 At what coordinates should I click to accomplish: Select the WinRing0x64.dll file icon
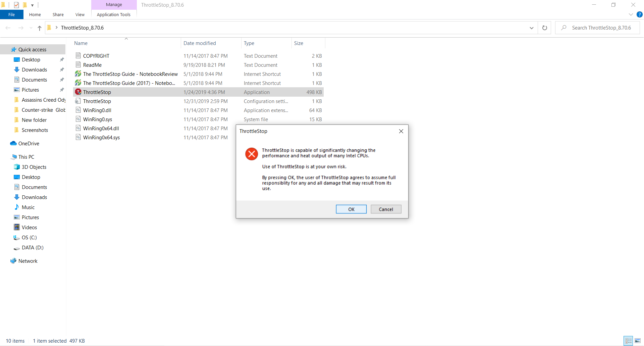tap(78, 128)
